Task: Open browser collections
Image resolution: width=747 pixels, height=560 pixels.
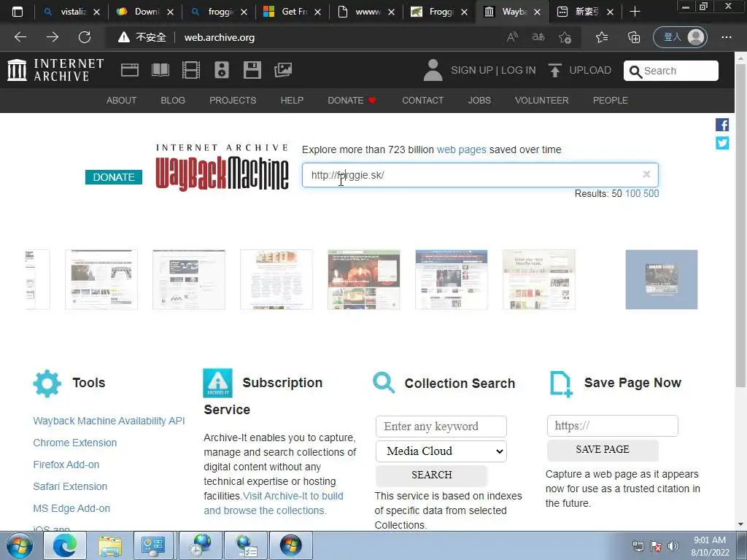Action: 634,37
